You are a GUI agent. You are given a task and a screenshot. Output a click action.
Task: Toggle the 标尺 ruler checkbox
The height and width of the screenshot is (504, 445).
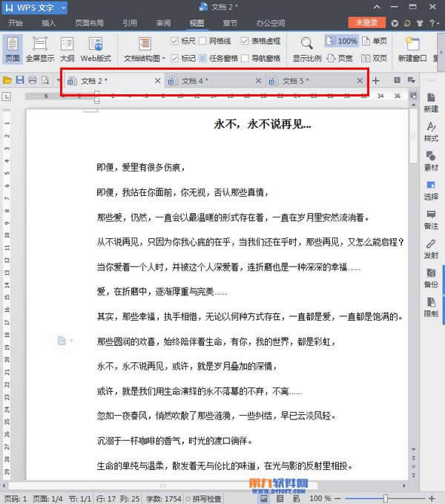pyautogui.click(x=174, y=41)
